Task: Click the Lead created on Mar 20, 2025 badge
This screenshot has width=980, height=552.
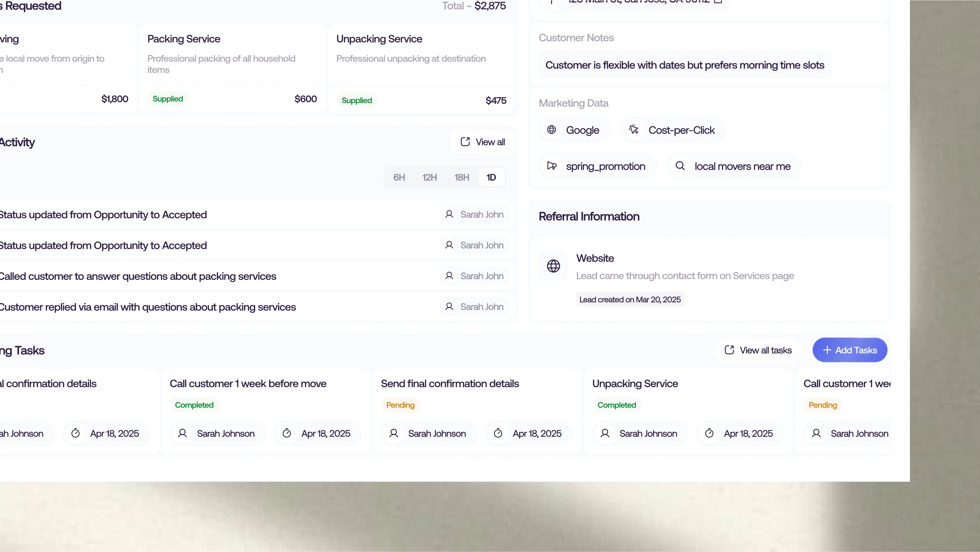Action: click(630, 299)
